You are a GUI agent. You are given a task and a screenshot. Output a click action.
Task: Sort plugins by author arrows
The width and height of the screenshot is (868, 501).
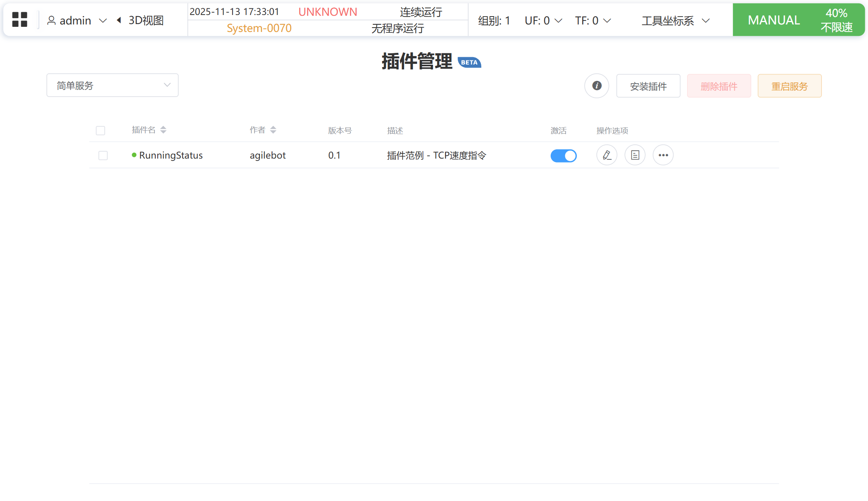pyautogui.click(x=273, y=130)
